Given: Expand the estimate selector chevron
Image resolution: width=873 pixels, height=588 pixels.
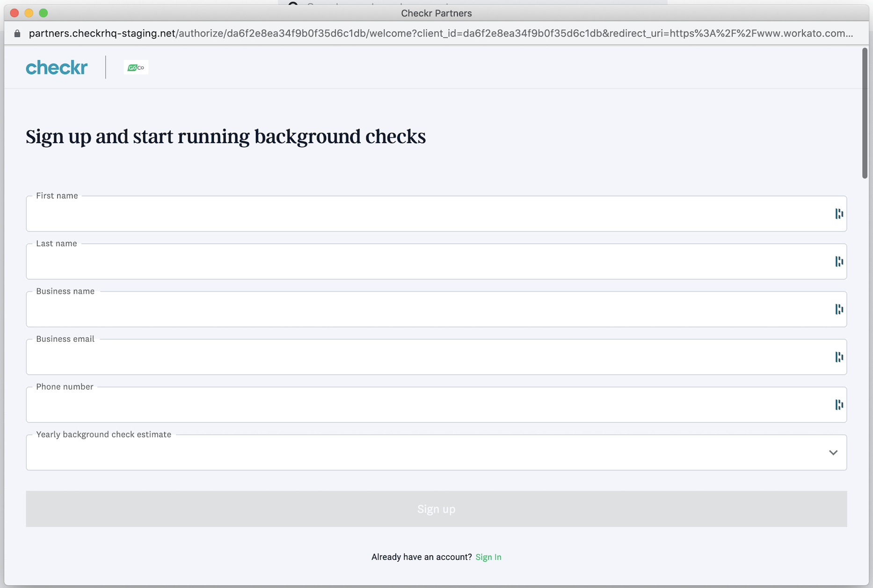Looking at the screenshot, I should click(x=833, y=452).
